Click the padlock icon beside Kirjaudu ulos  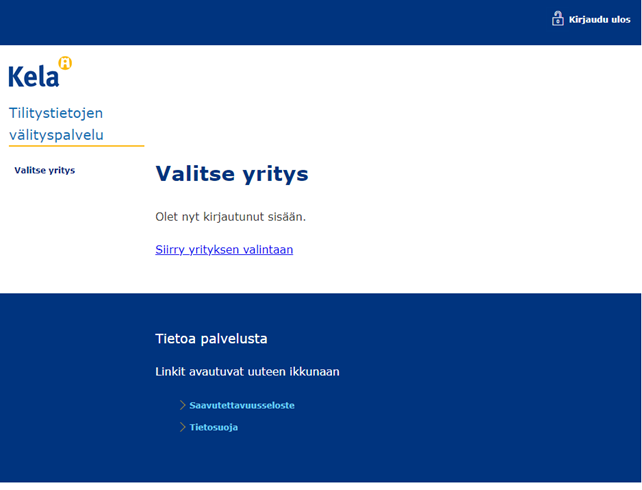[x=558, y=19]
